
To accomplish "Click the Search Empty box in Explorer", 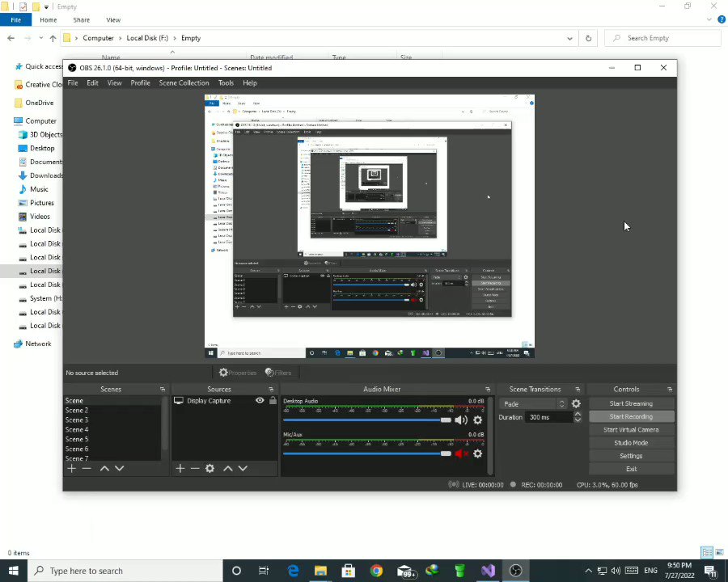I will (663, 38).
